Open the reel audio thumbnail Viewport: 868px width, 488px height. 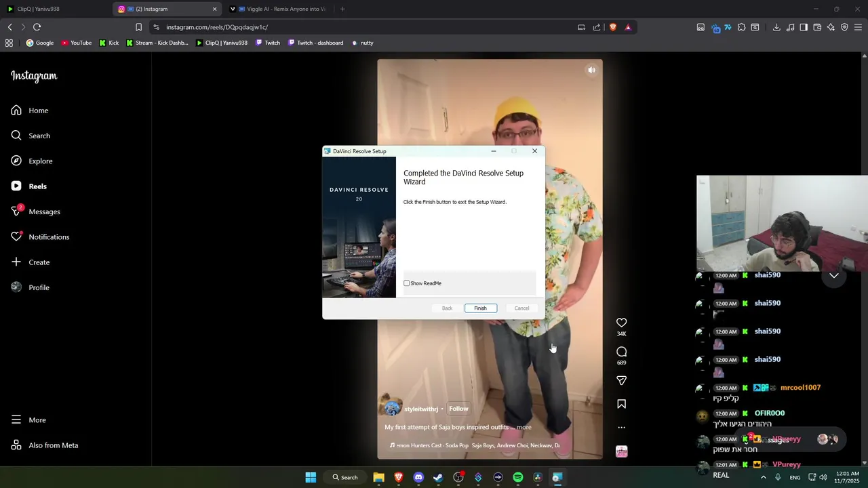[x=621, y=451]
